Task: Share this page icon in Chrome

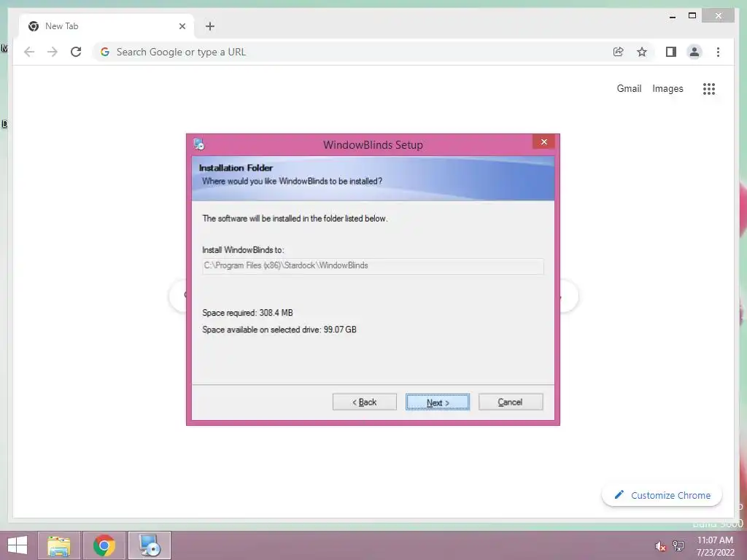Action: [x=619, y=52]
